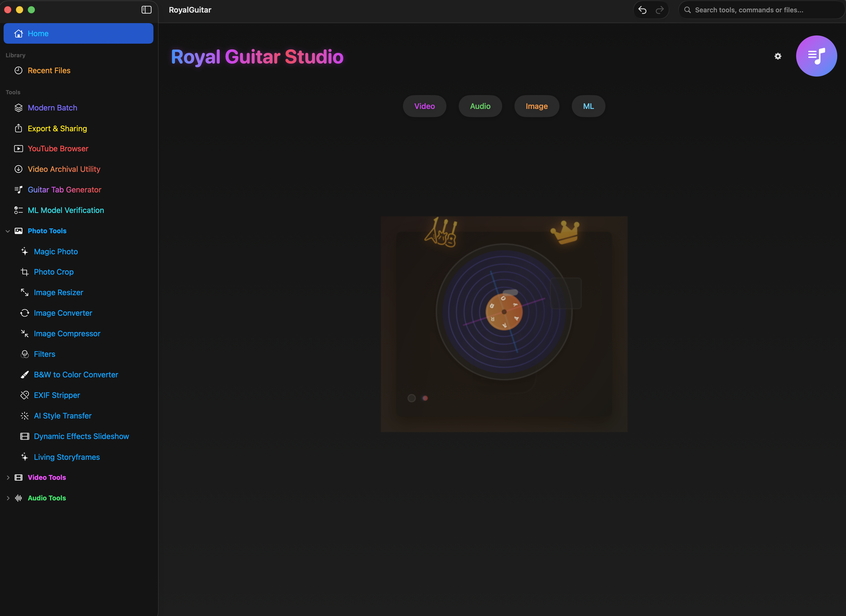Click the Export & Sharing share icon
Viewport: 846px width, 616px height.
(x=18, y=128)
